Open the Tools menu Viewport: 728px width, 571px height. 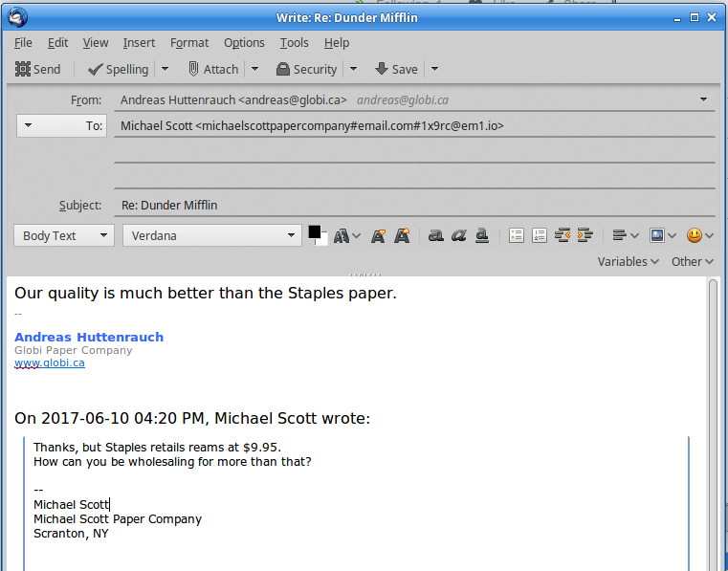[x=295, y=43]
